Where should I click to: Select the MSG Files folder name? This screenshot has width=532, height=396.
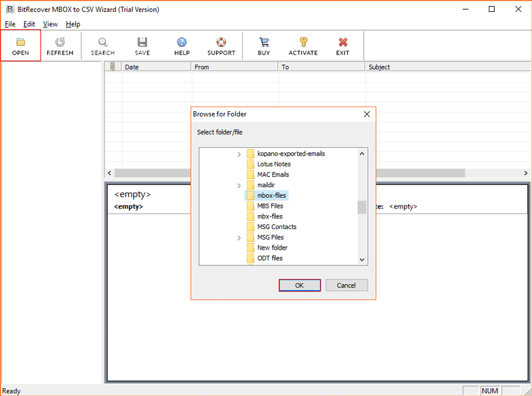coord(271,237)
